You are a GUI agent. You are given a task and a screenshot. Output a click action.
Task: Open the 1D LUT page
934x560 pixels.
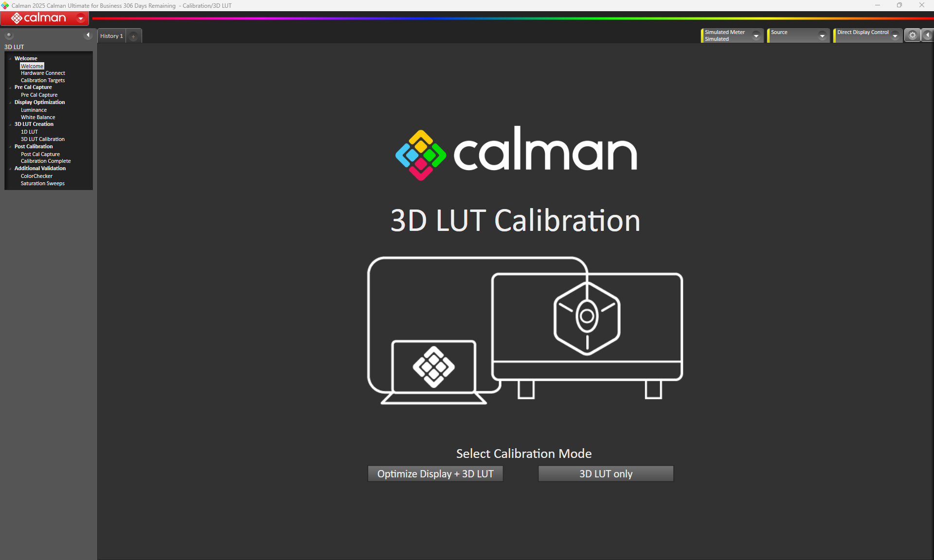coord(29,132)
